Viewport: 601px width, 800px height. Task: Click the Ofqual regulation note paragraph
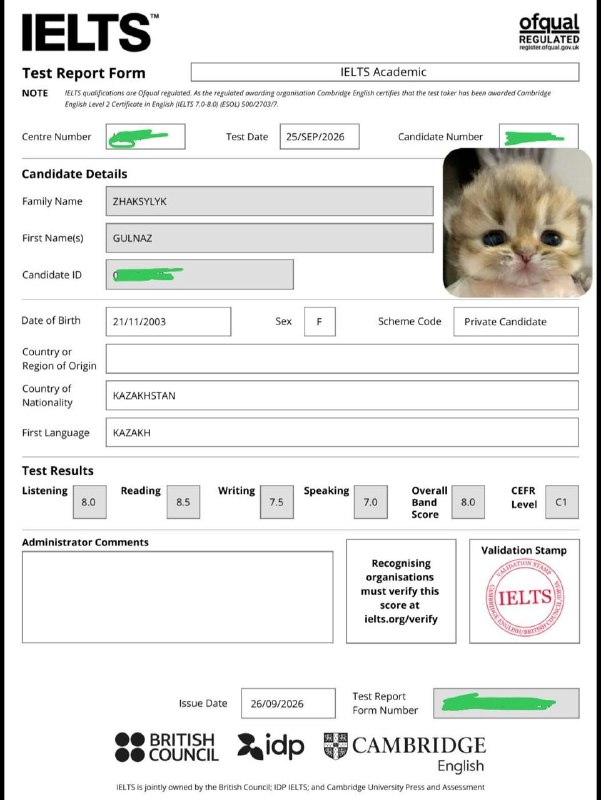pos(308,98)
